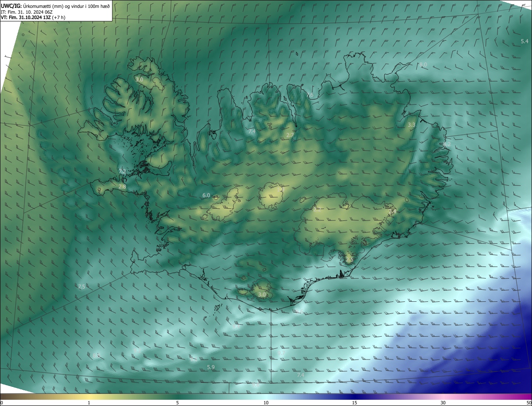Viewport: 532px width, 406px height.
Task: Click the initial time line 'IT: Fim. 31. 10. 2024 06Z'
Action: [x=26, y=12]
